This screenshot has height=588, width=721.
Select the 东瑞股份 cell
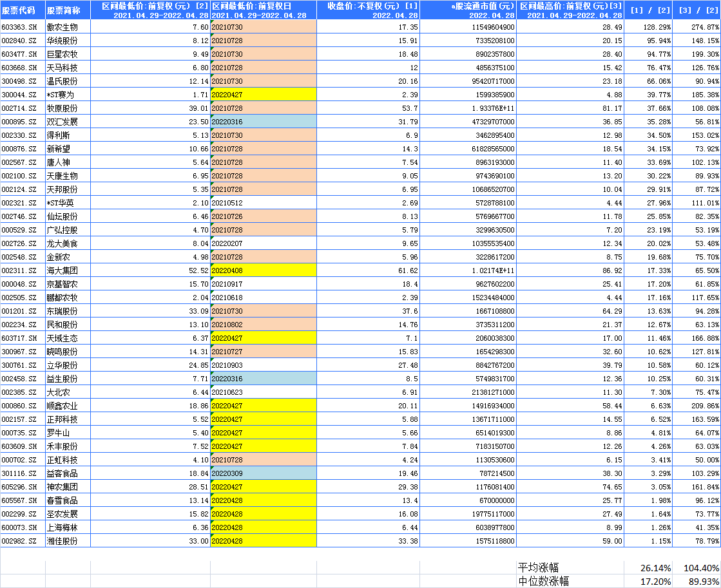click(x=68, y=311)
